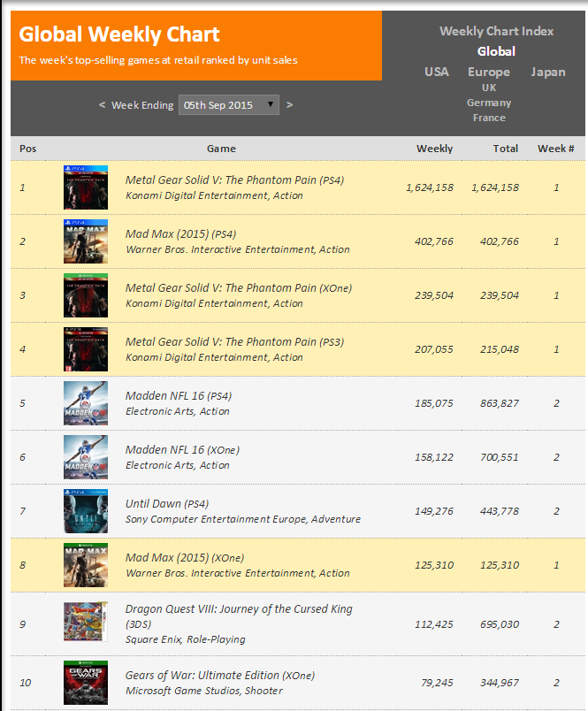Click the Weekly Chart Index heading

[x=496, y=31]
